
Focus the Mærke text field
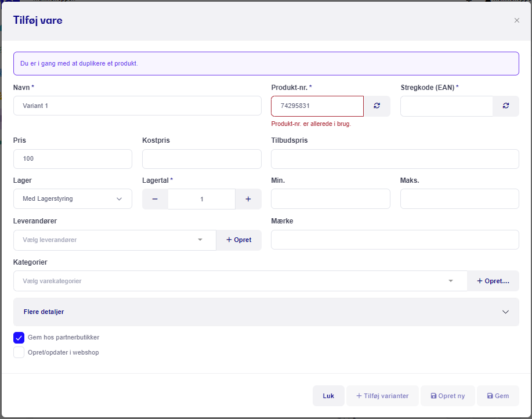(x=395, y=240)
